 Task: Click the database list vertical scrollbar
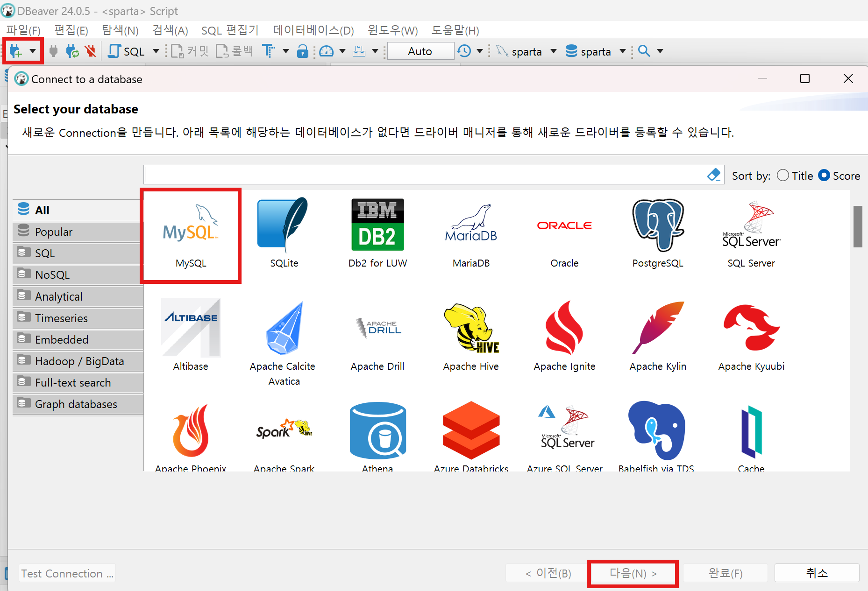pyautogui.click(x=858, y=227)
